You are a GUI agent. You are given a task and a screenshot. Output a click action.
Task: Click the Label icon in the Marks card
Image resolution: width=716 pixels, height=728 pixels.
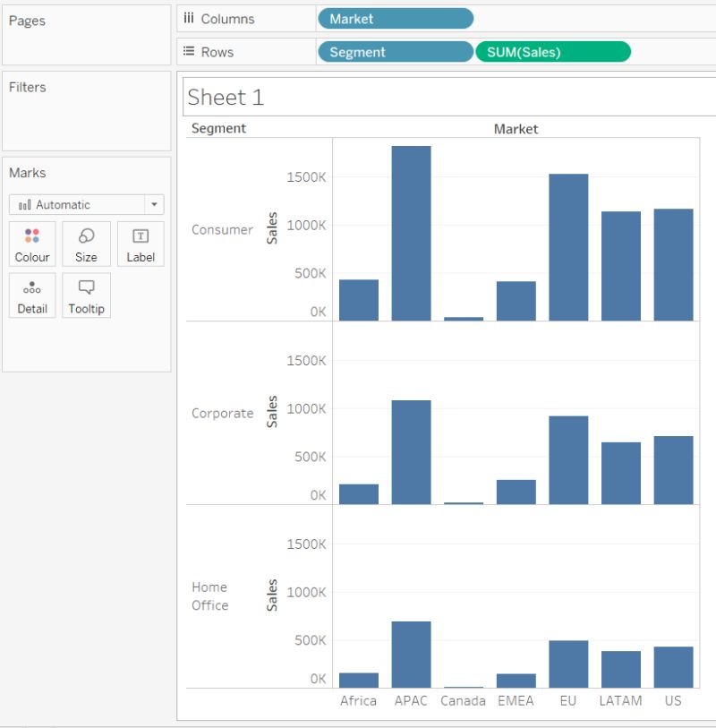[141, 244]
